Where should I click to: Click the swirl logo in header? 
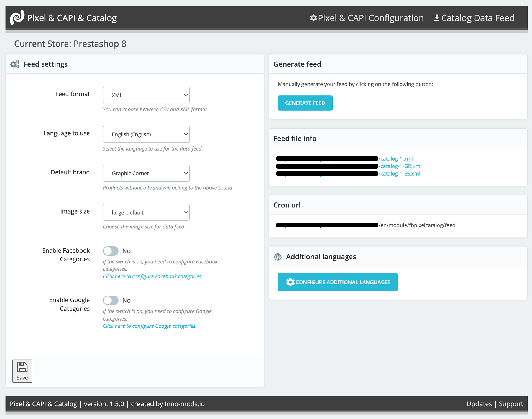[x=17, y=17]
